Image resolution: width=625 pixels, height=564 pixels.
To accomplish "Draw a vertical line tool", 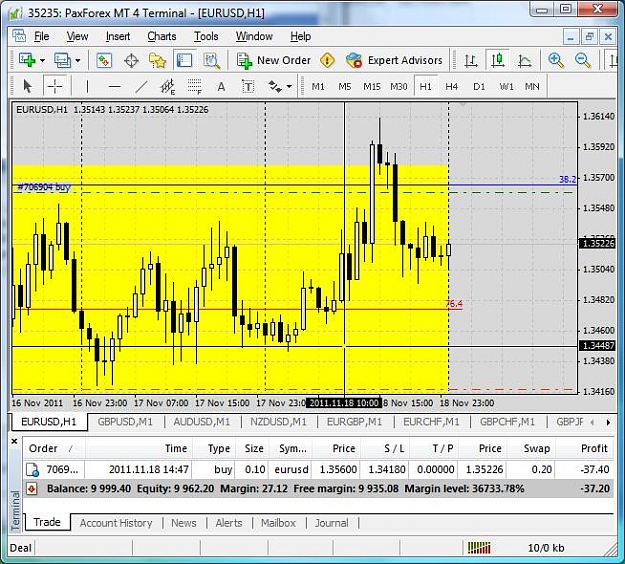I will 87,86.
